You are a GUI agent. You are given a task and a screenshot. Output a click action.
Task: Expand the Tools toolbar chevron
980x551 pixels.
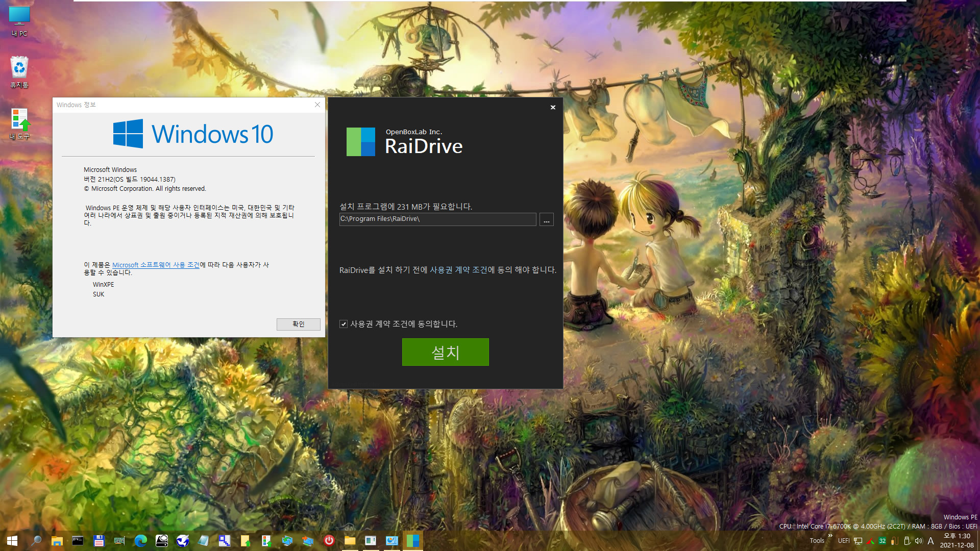(x=830, y=535)
